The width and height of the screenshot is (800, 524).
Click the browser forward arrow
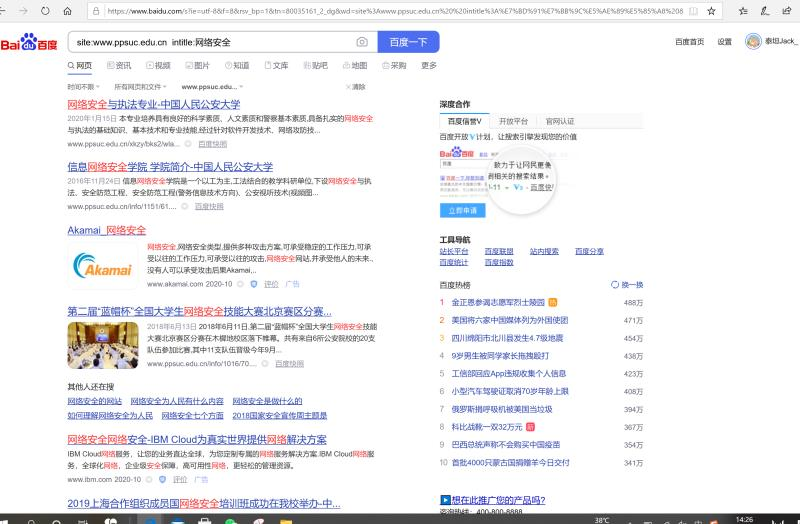(x=23, y=11)
